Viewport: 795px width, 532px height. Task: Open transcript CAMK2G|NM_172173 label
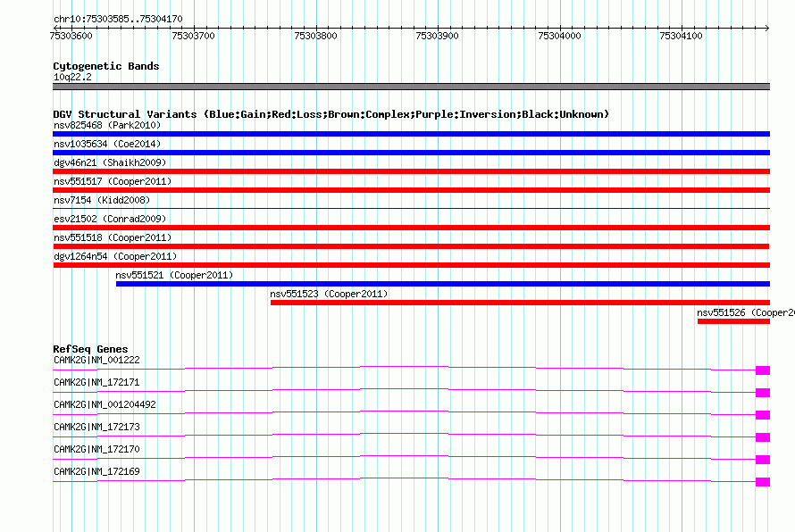pyautogui.click(x=96, y=428)
